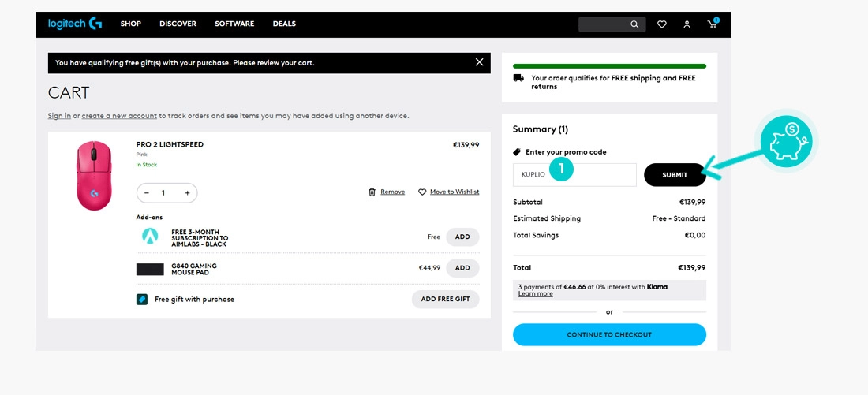This screenshot has height=395, width=868.
Task: Add free Aimlabs 3-month subscription
Action: coord(462,237)
